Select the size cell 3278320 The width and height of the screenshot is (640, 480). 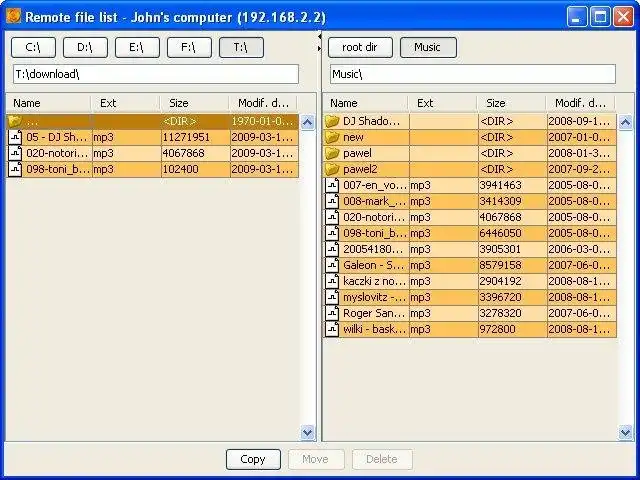pyautogui.click(x=512, y=313)
